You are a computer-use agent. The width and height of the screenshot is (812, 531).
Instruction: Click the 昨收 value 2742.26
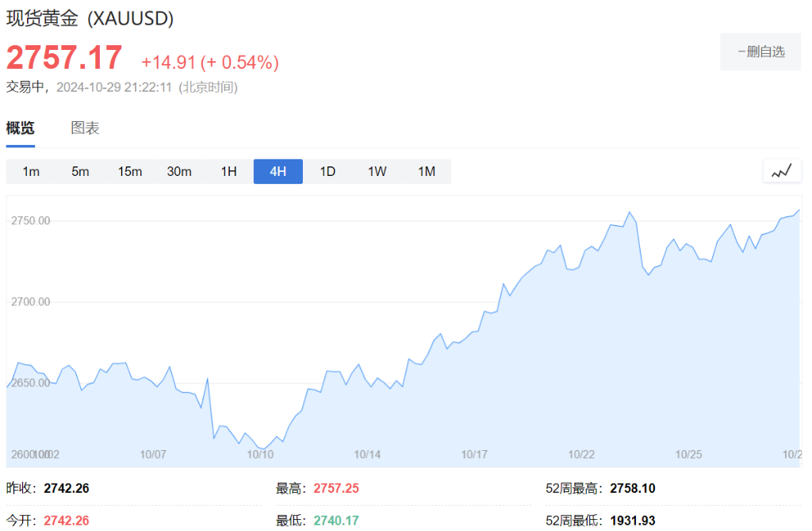(67, 488)
